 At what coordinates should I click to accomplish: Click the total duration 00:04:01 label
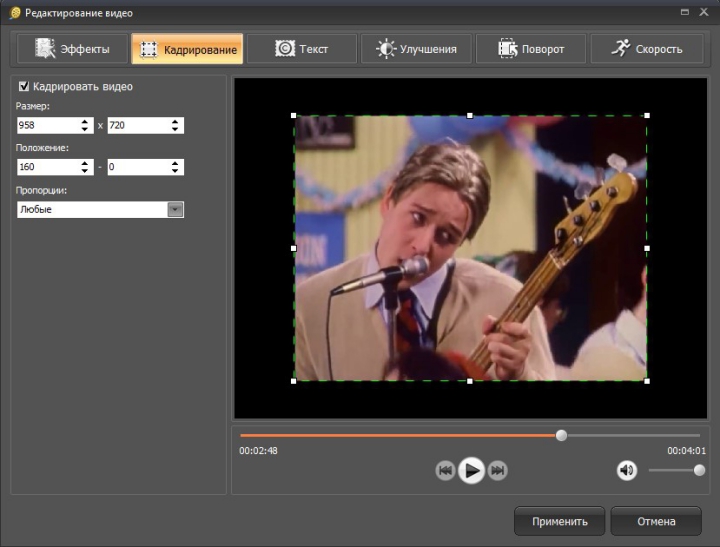(x=686, y=451)
